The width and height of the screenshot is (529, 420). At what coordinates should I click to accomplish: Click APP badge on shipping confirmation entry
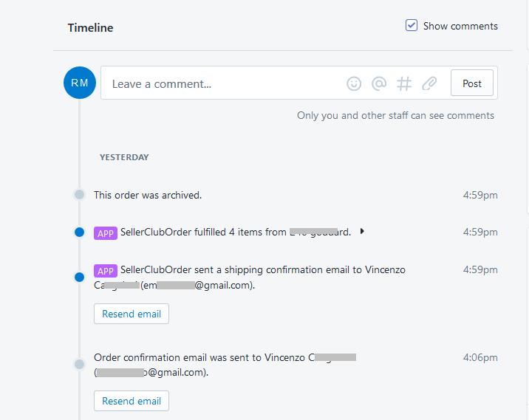[x=106, y=270]
